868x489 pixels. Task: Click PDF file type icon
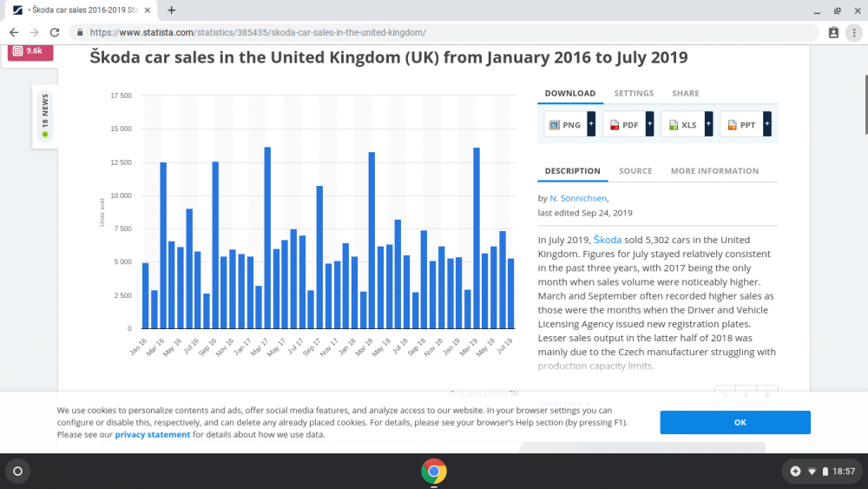pyautogui.click(x=615, y=125)
